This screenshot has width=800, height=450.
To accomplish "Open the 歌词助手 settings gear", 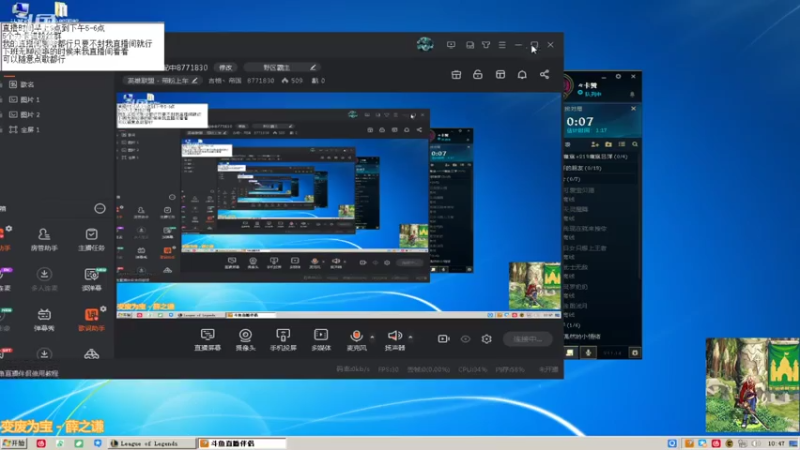I will [x=103, y=309].
